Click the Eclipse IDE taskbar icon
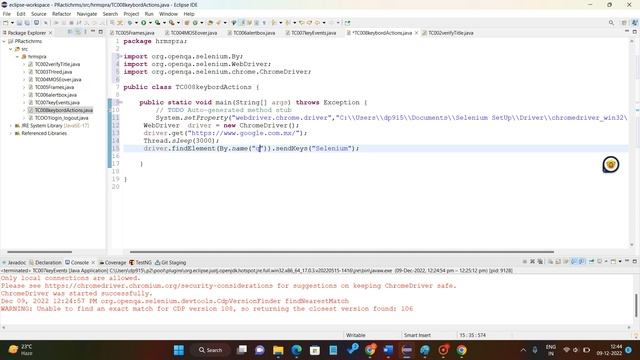 [407, 350]
